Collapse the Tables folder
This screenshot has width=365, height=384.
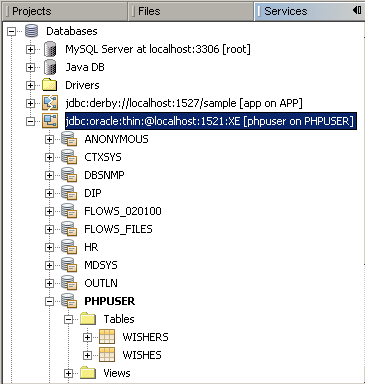68,319
